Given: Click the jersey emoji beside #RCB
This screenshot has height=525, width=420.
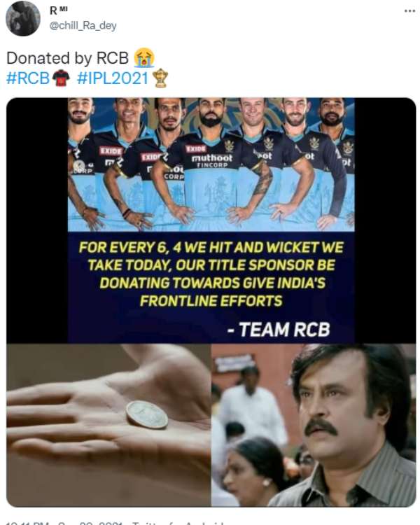Looking at the screenshot, I should (x=61, y=78).
